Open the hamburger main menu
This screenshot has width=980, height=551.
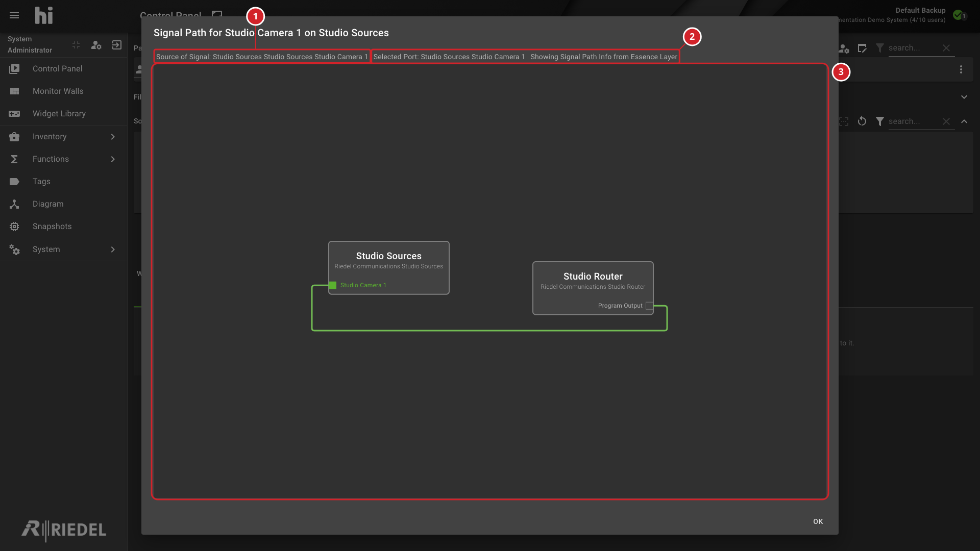14,15
